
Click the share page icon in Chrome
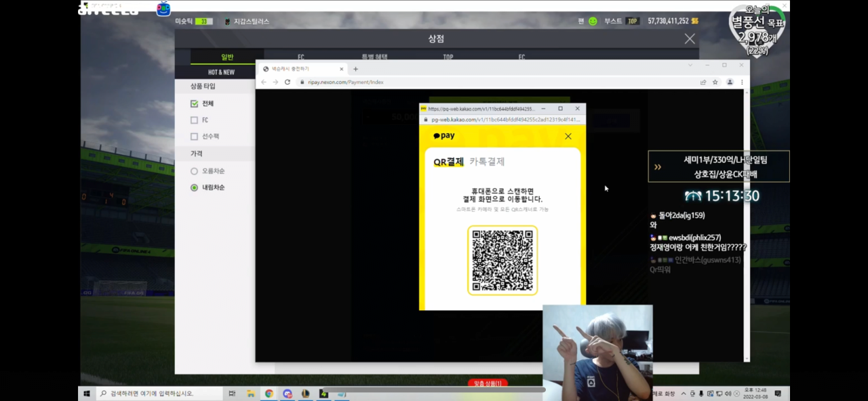(703, 82)
